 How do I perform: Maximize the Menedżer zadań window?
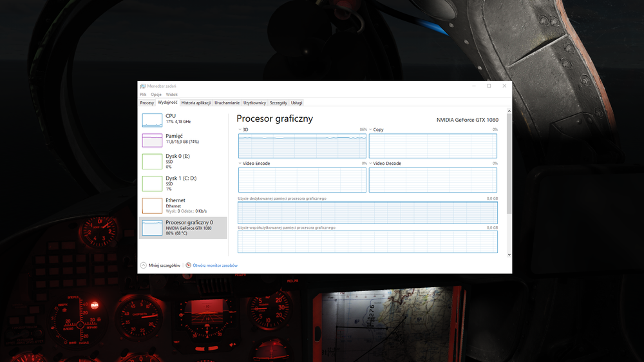[489, 86]
